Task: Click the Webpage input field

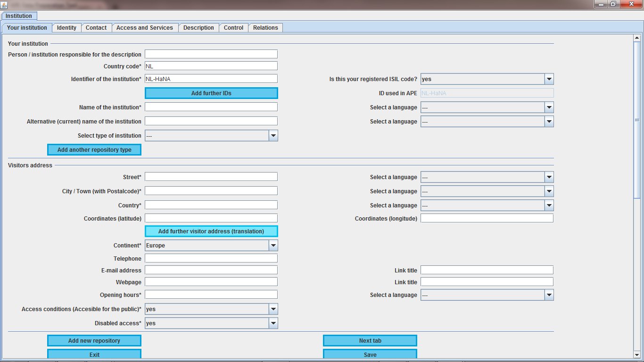Action: (x=211, y=282)
